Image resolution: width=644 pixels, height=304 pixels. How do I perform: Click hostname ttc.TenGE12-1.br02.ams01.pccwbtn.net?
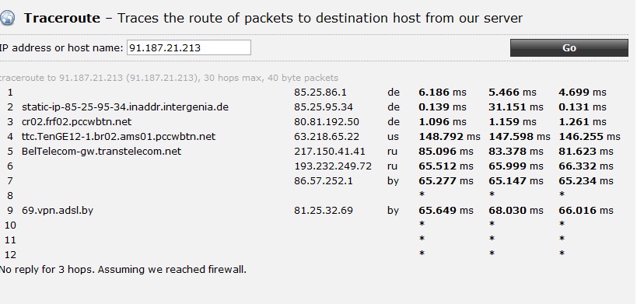[118, 137]
